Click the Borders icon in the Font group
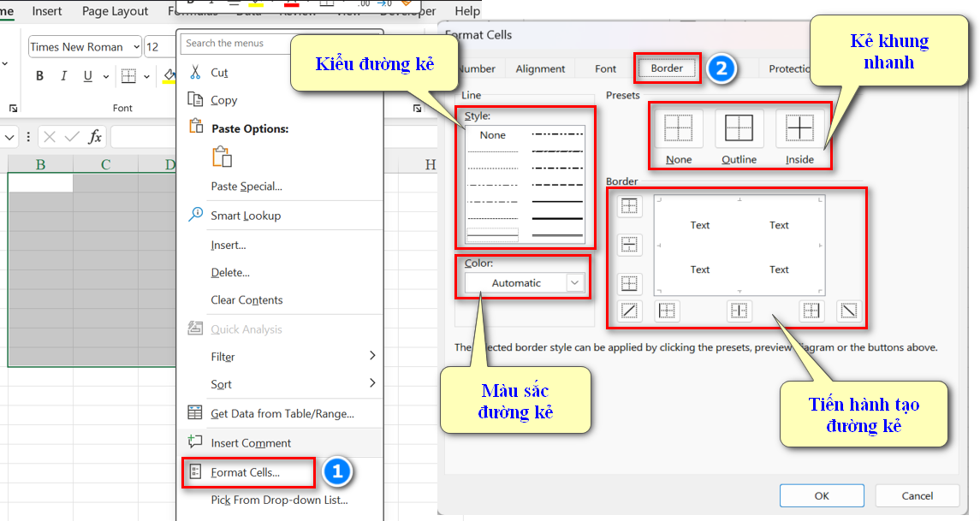The height and width of the screenshot is (521, 980). click(x=128, y=77)
